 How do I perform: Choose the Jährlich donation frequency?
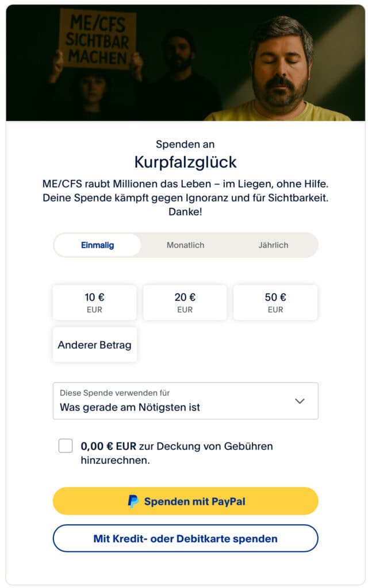click(273, 245)
